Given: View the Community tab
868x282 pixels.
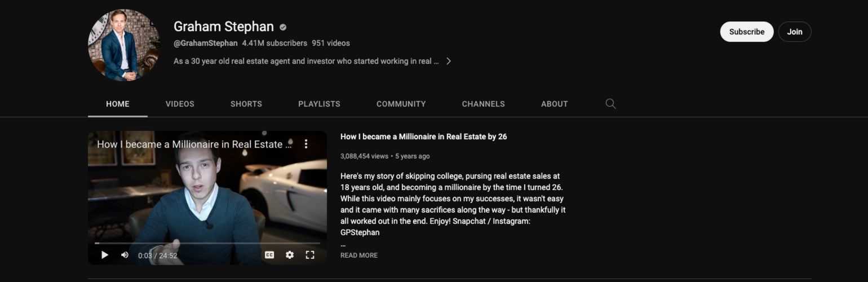Looking at the screenshot, I should (x=401, y=104).
